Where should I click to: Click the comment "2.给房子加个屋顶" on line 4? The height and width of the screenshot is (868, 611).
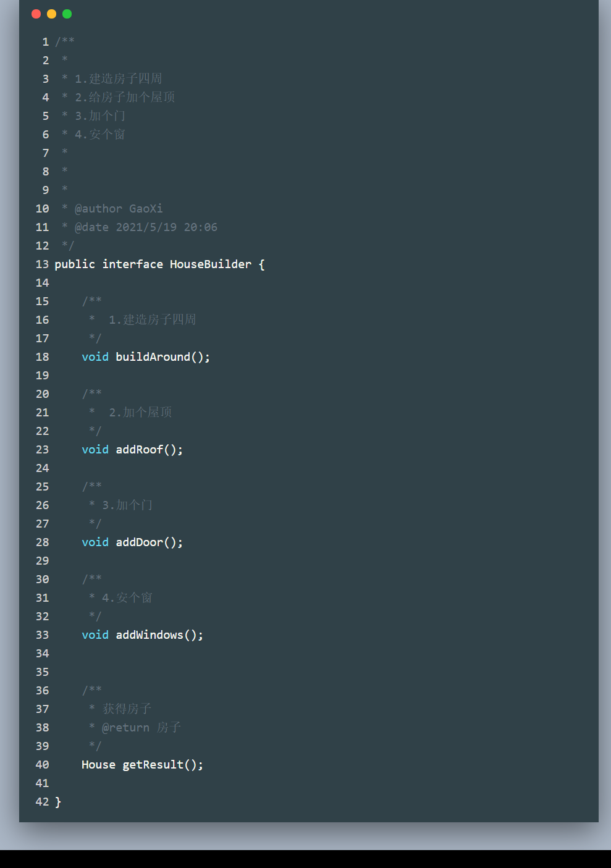125,97
